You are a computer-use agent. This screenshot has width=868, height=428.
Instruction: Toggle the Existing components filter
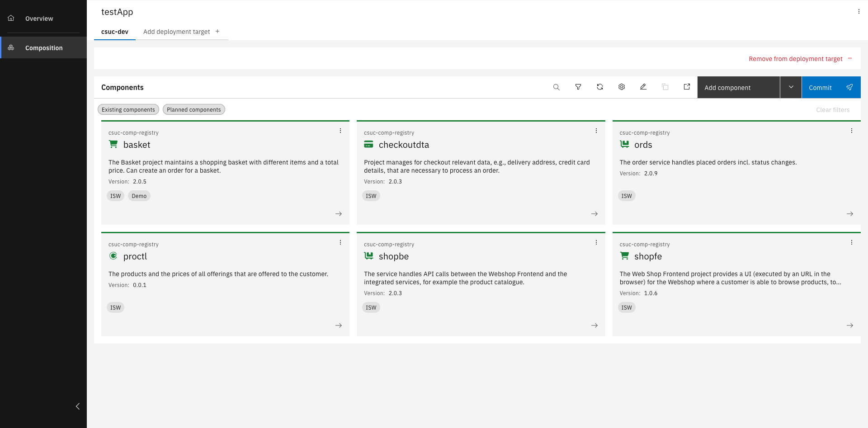(128, 109)
